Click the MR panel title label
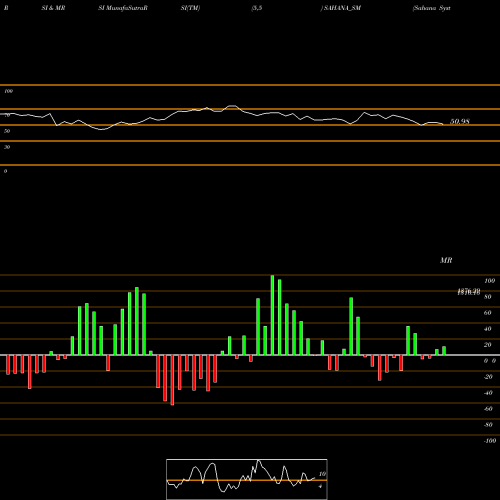The height and width of the screenshot is (500, 500). click(446, 260)
